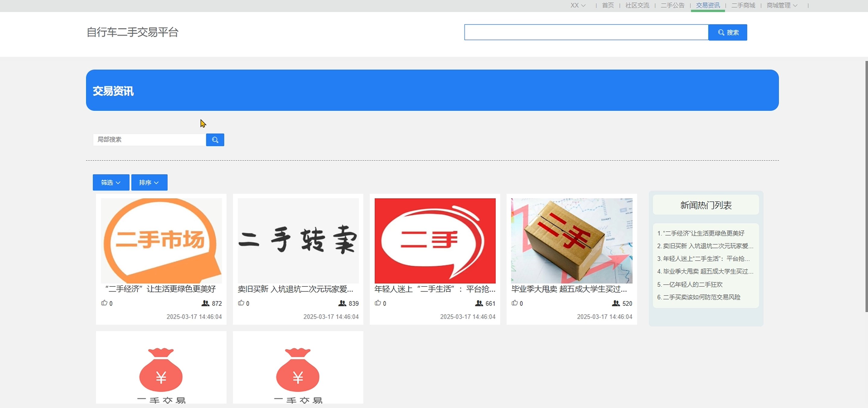The image size is (868, 408).
Task: Click the viewers icon beside 872
Action: (205, 303)
